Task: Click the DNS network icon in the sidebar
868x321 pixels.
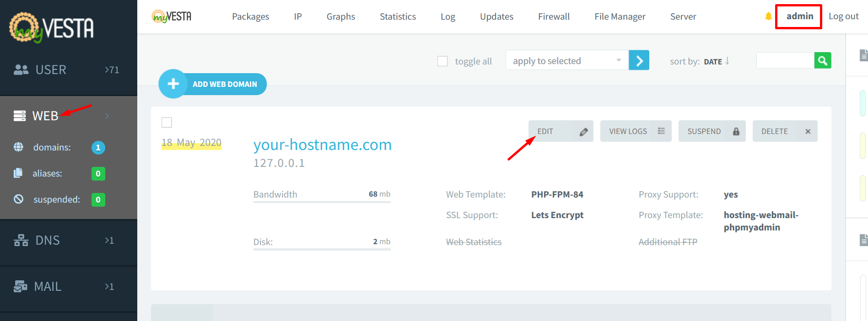Action: pos(21,240)
